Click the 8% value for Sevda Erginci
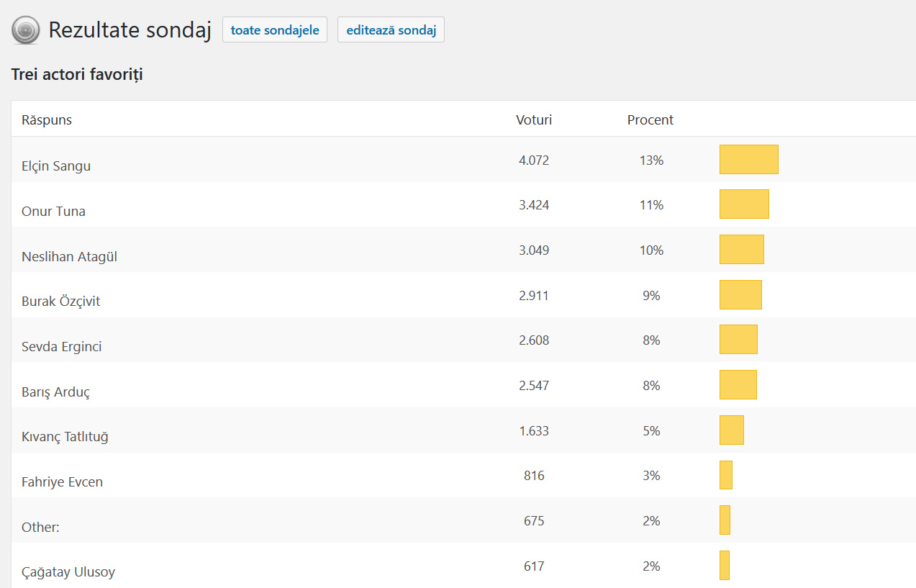This screenshot has width=916, height=588. (651, 340)
